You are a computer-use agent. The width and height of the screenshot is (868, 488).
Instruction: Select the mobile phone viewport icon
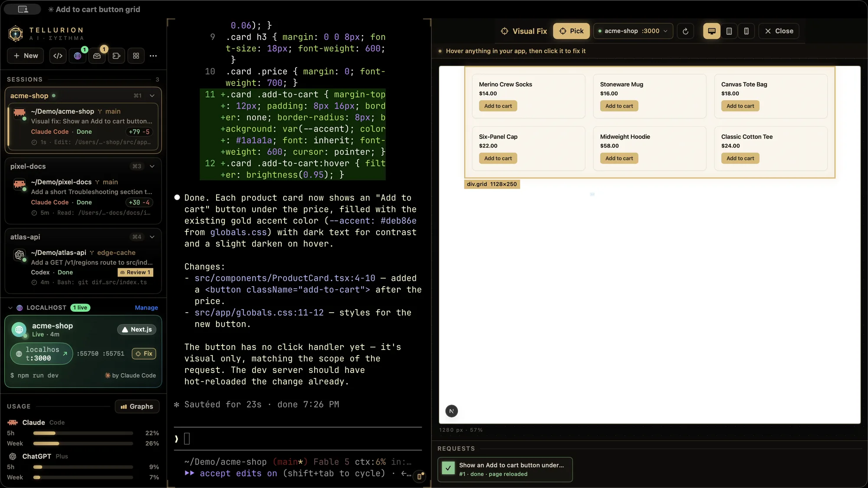click(x=746, y=31)
